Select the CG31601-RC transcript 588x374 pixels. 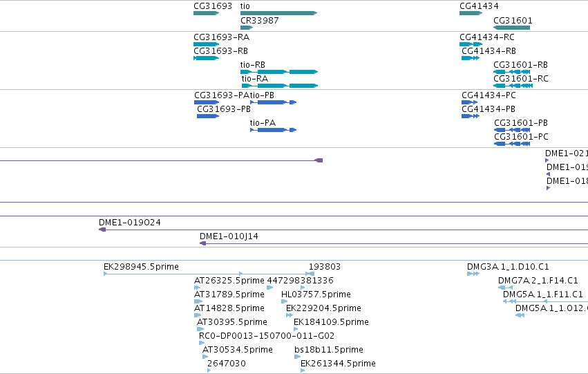[x=513, y=86]
